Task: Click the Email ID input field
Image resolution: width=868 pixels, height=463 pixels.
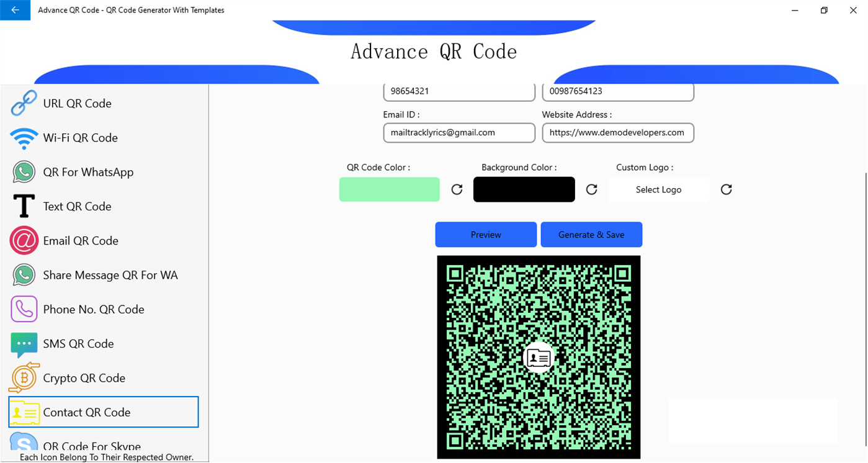Action: click(459, 133)
